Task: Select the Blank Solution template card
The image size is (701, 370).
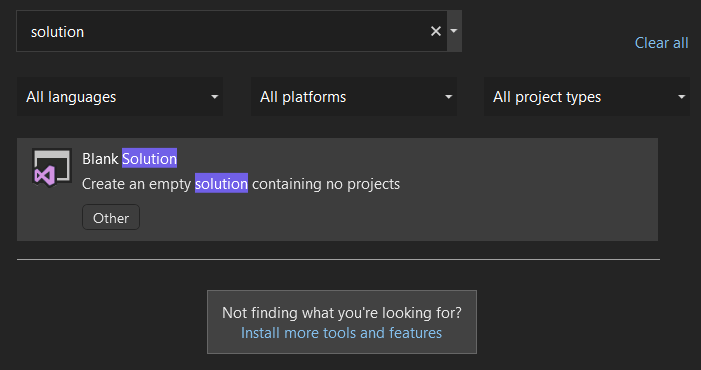Action: pos(337,189)
